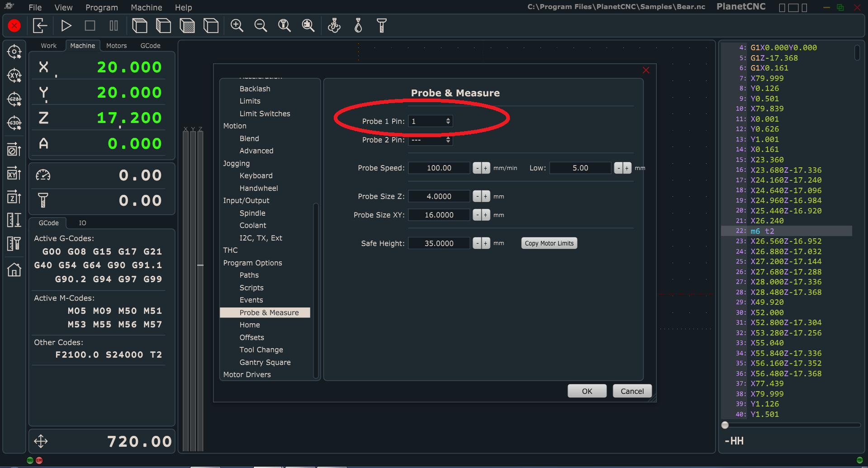Click the red Emergency Stop button
This screenshot has height=468, width=868.
(x=14, y=26)
